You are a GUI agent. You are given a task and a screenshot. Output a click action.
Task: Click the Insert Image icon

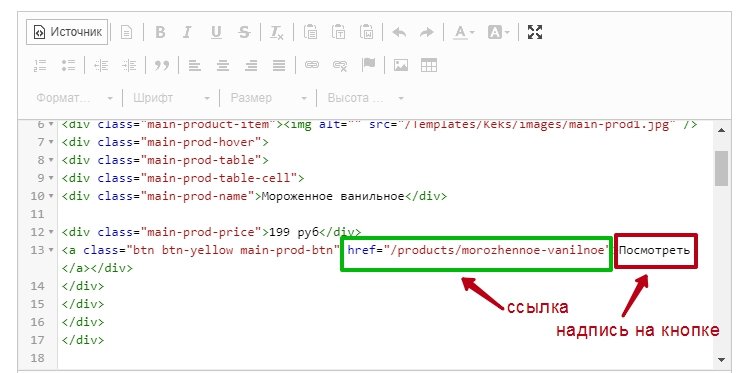click(401, 65)
